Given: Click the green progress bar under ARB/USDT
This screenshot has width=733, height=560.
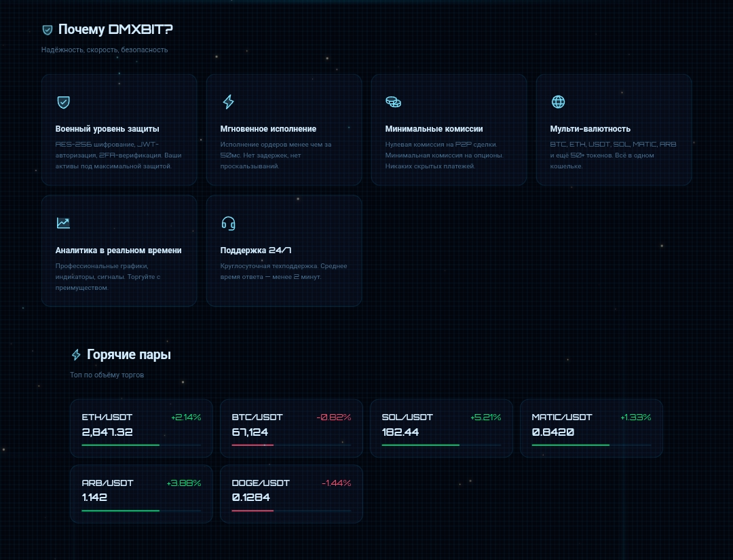Looking at the screenshot, I should [121, 510].
